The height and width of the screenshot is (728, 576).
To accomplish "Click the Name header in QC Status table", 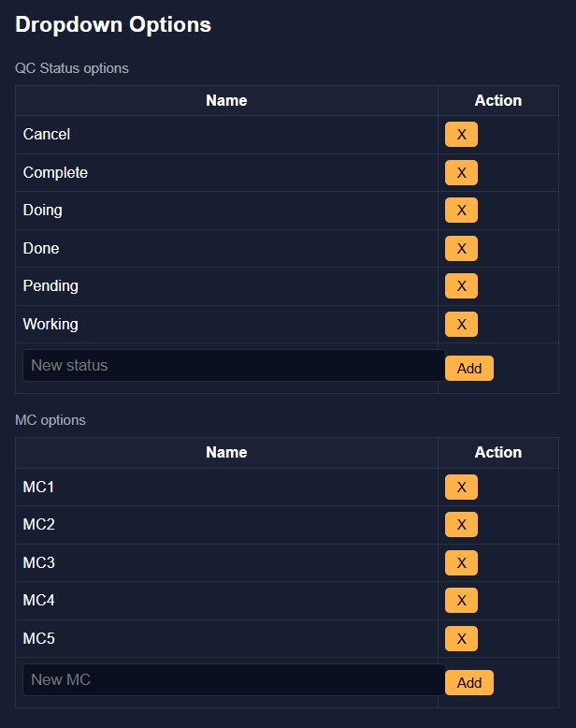I will (x=226, y=101).
